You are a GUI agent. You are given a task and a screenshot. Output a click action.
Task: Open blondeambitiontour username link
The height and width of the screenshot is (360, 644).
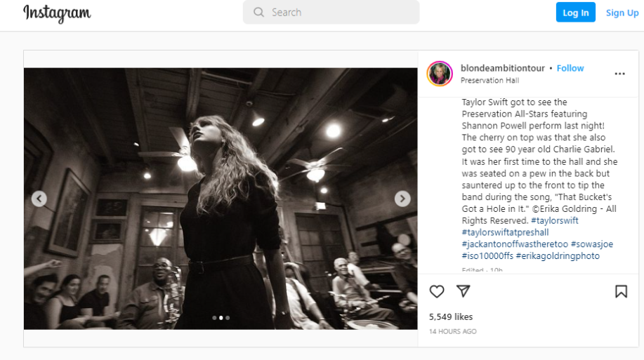(x=502, y=68)
